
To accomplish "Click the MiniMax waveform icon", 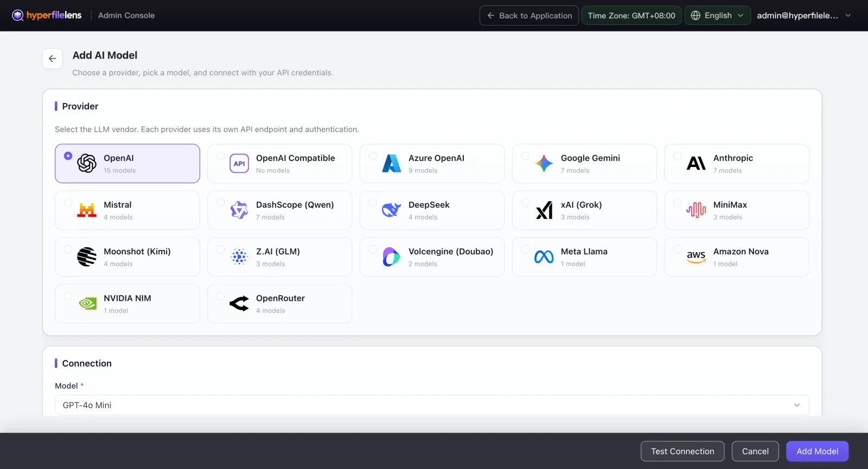I will point(697,210).
